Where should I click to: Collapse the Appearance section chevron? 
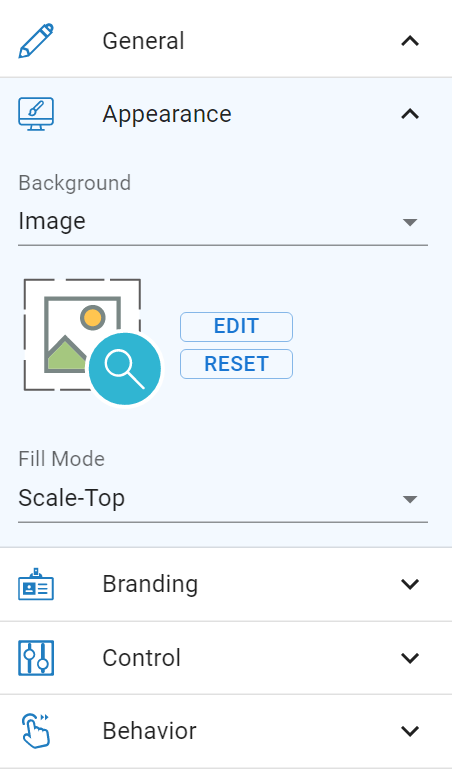point(410,114)
